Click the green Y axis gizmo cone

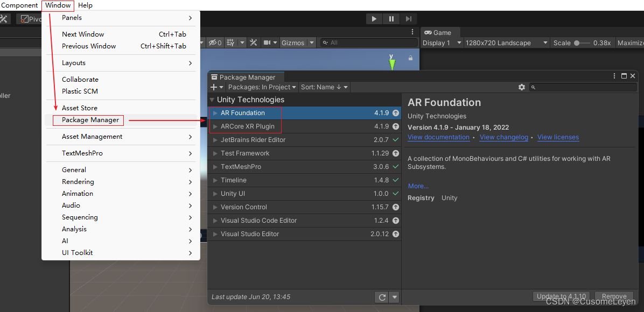(392, 65)
